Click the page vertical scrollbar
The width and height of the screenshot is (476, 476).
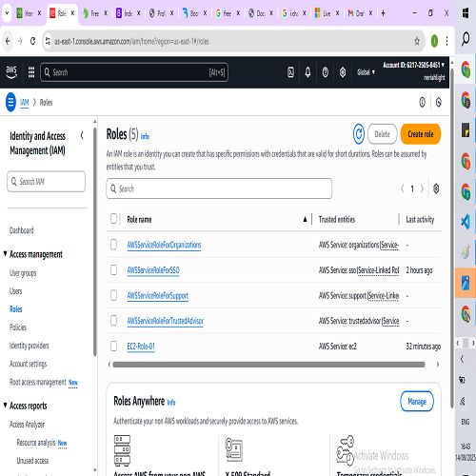click(452, 238)
